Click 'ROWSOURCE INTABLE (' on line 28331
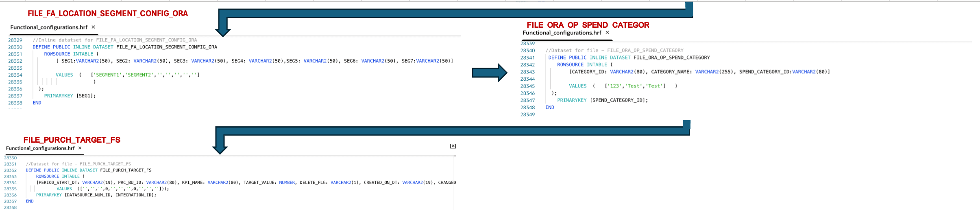 pos(72,54)
